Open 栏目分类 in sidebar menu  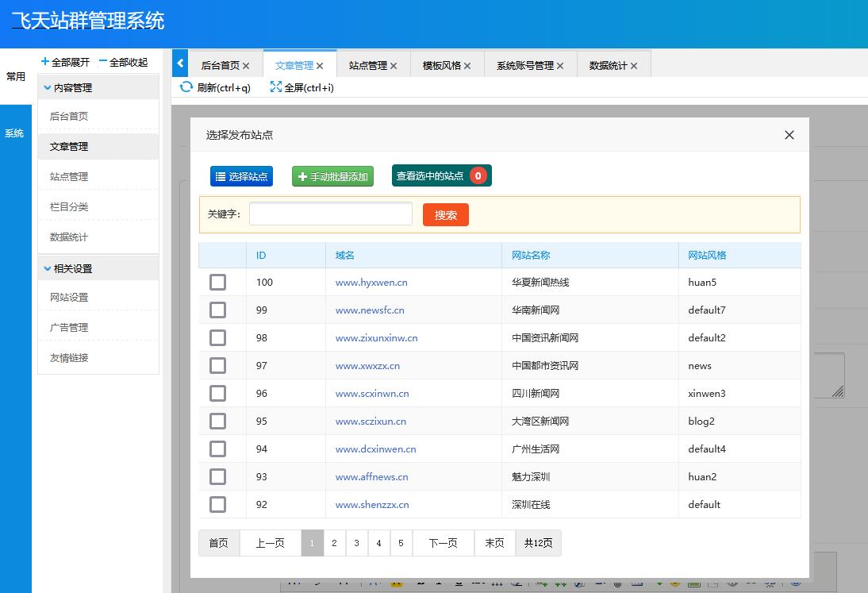[98, 206]
